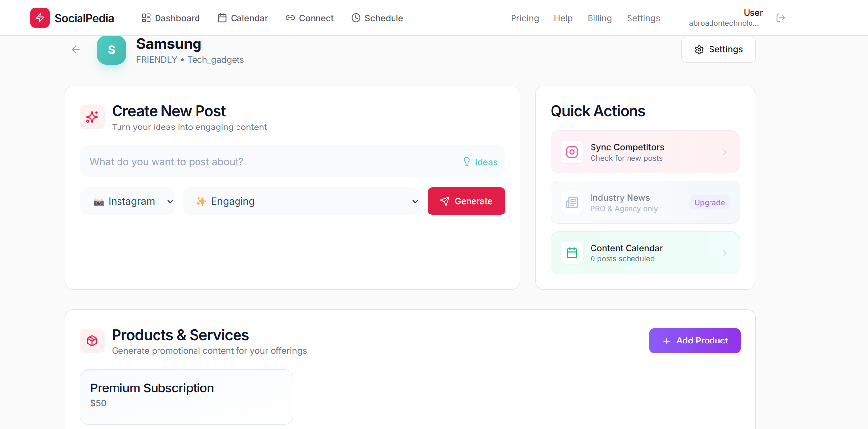Select the Premium Subscription product card

[x=187, y=397]
